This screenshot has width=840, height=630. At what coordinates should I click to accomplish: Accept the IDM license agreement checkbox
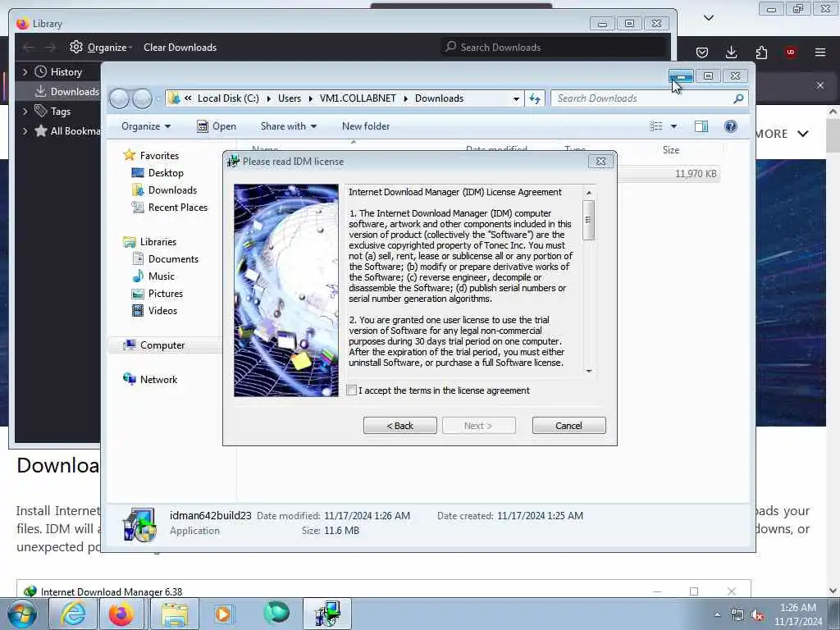[351, 390]
